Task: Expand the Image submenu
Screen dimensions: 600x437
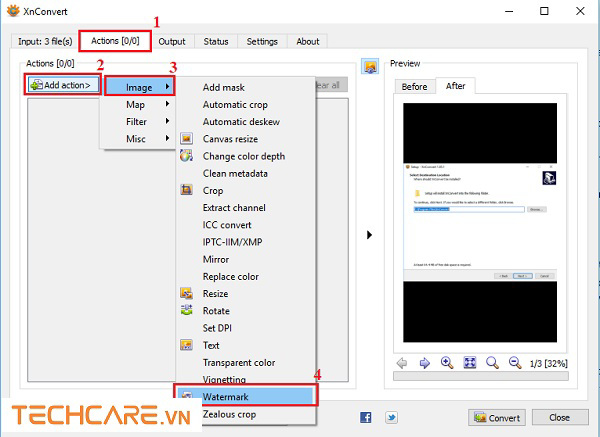Action: (x=139, y=87)
